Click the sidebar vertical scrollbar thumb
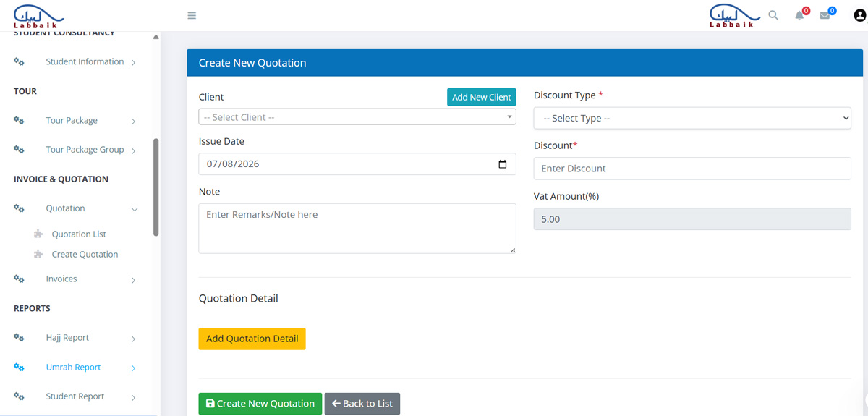 pos(156,187)
